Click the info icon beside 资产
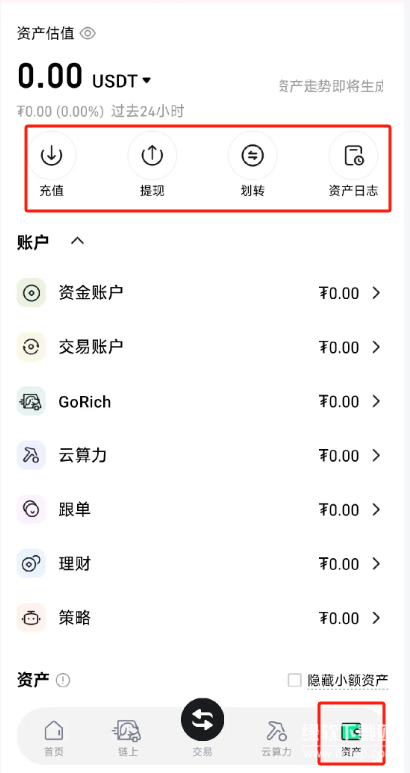The height and width of the screenshot is (773, 410). click(x=63, y=680)
